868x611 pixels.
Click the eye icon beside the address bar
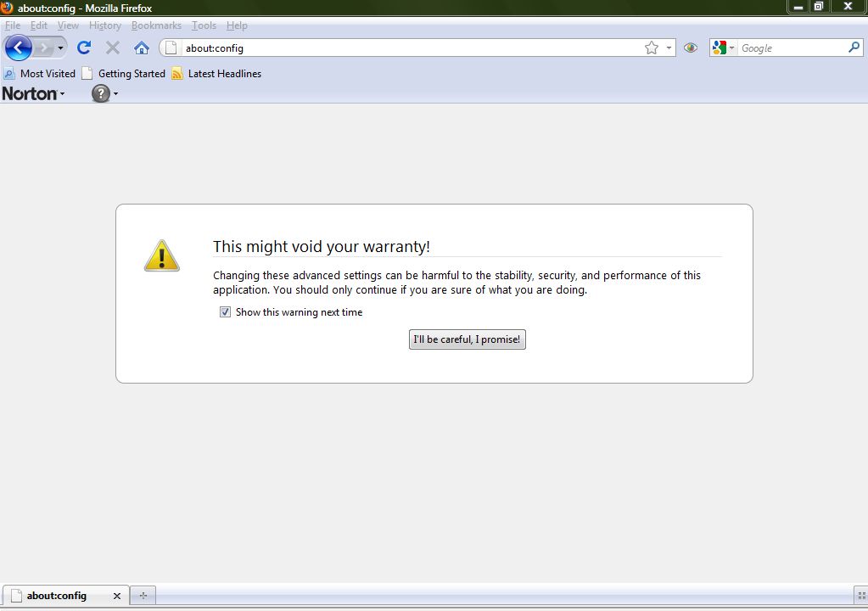[x=691, y=48]
